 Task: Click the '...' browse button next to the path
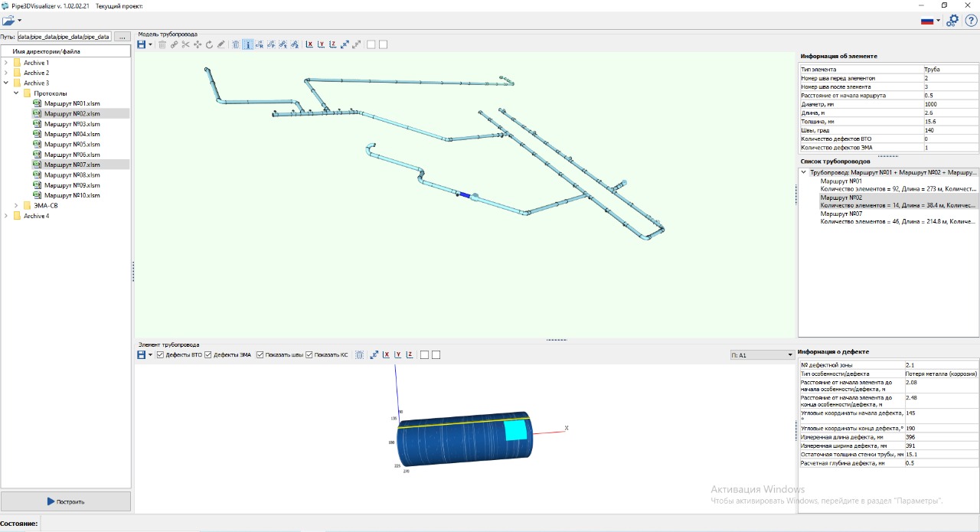(x=122, y=36)
